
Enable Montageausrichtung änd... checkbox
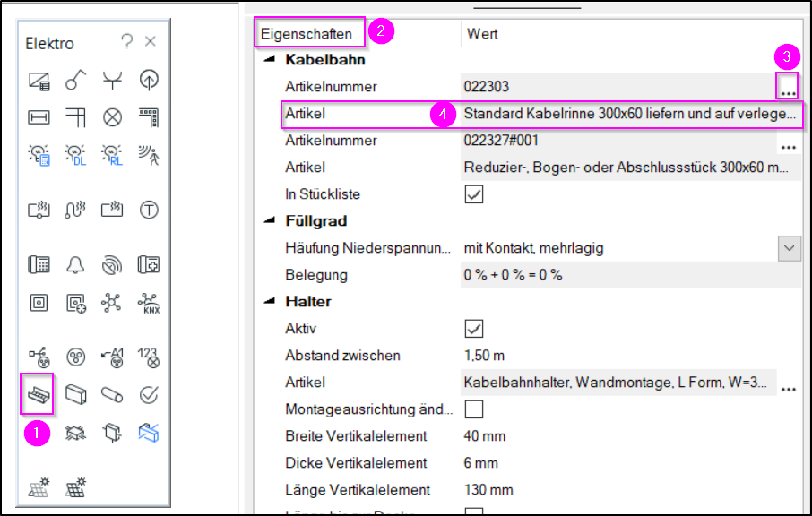474,408
